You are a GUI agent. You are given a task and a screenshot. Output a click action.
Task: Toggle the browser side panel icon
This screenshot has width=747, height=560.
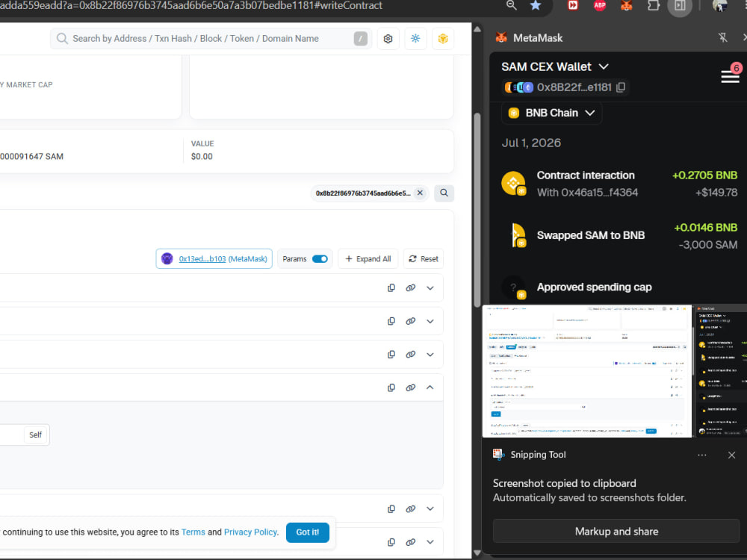click(x=680, y=6)
